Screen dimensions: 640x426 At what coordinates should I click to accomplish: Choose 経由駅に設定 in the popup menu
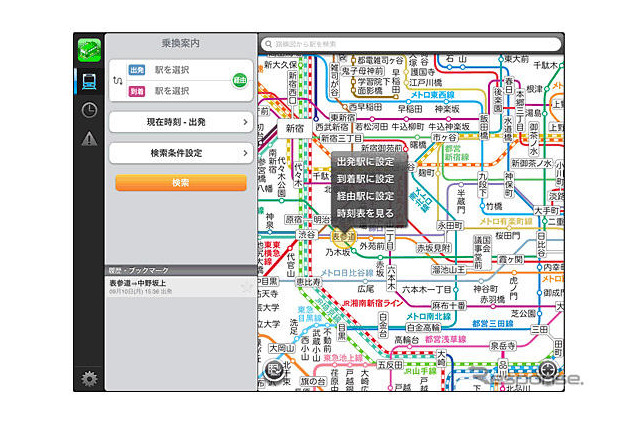365,196
